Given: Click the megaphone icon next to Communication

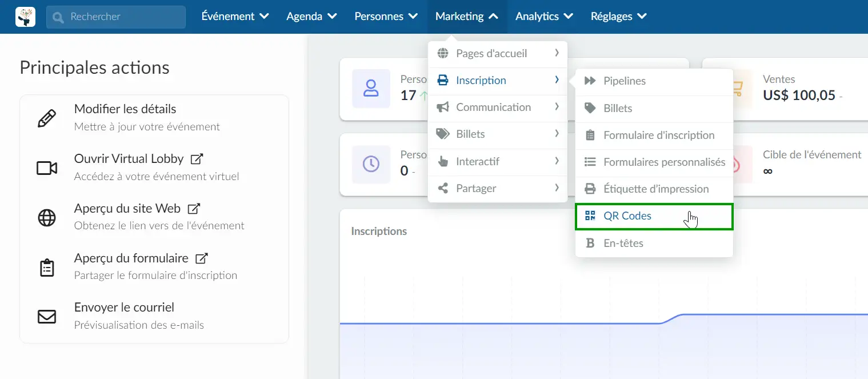Looking at the screenshot, I should [x=442, y=107].
